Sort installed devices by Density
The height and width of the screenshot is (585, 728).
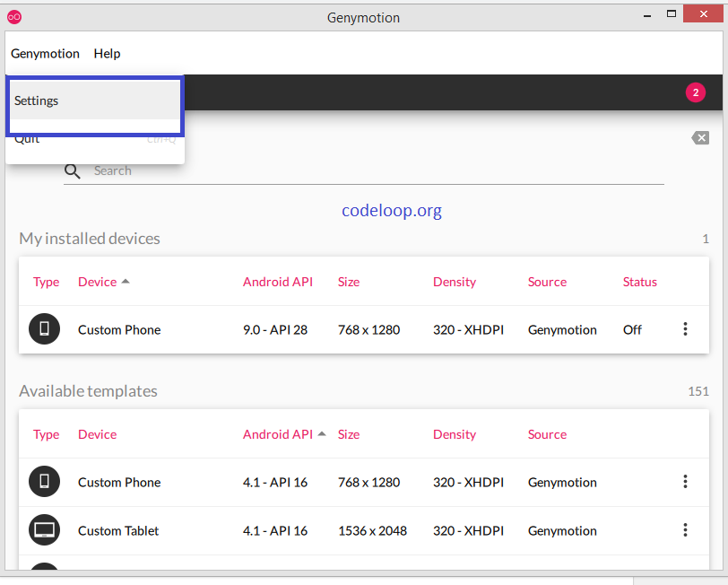coord(455,282)
